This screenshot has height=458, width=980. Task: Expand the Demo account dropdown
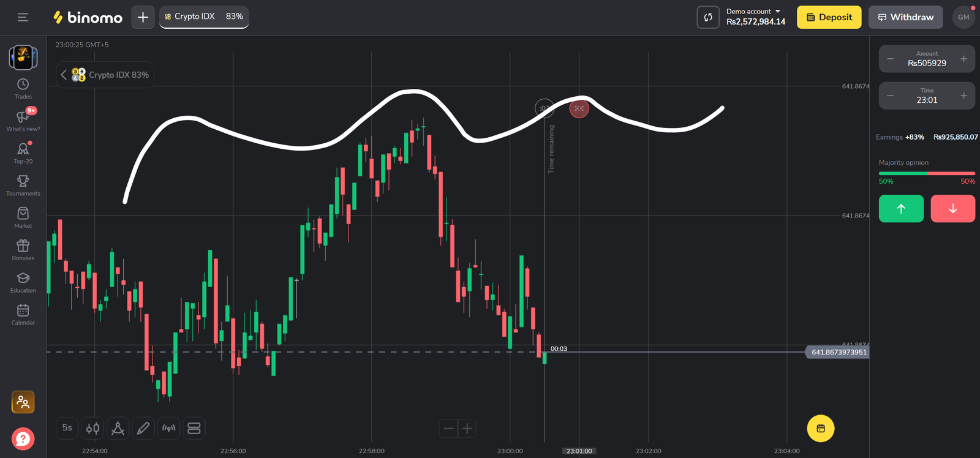pyautogui.click(x=753, y=12)
